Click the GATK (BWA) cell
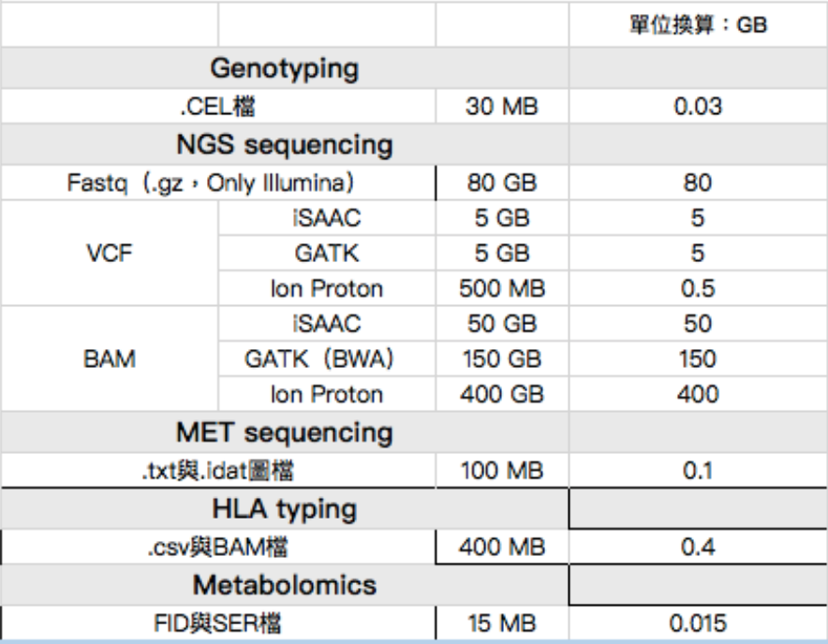This screenshot has width=828, height=644. coord(326,359)
